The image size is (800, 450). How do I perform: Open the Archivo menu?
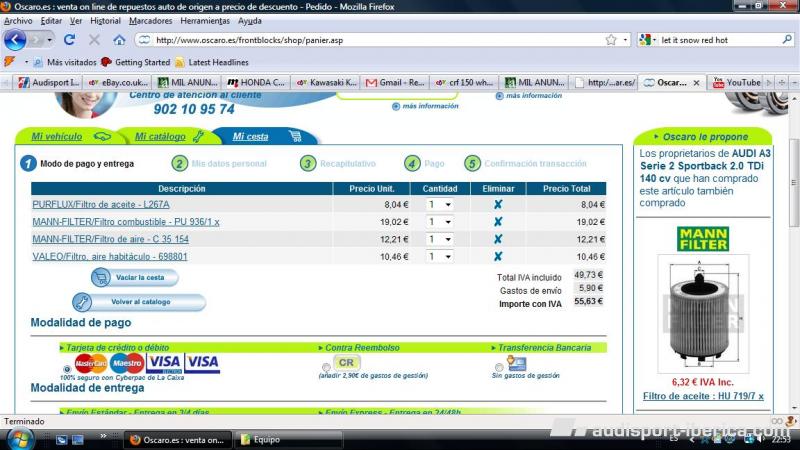point(18,21)
